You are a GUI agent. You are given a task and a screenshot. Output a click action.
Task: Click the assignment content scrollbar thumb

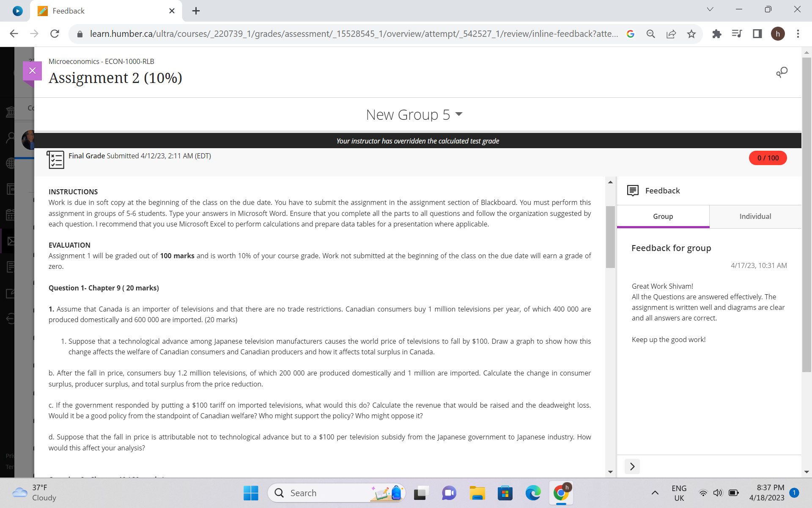click(610, 237)
